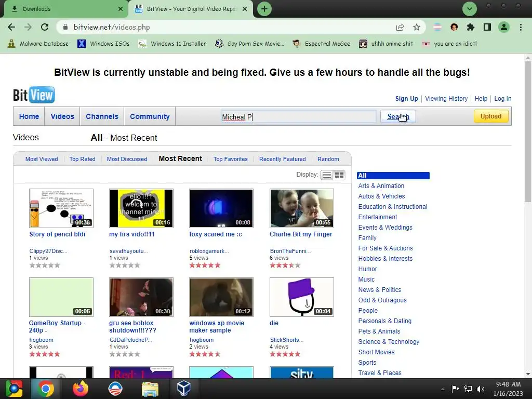Image resolution: width=532 pixels, height=399 pixels.
Task: Open a new tab with plus button
Action: point(264,9)
